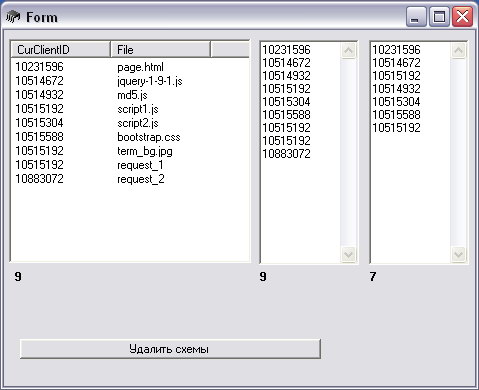Screen dimensions: 479x390
Task: Click the middle list's vertical scrollbar track
Action: (x=348, y=153)
